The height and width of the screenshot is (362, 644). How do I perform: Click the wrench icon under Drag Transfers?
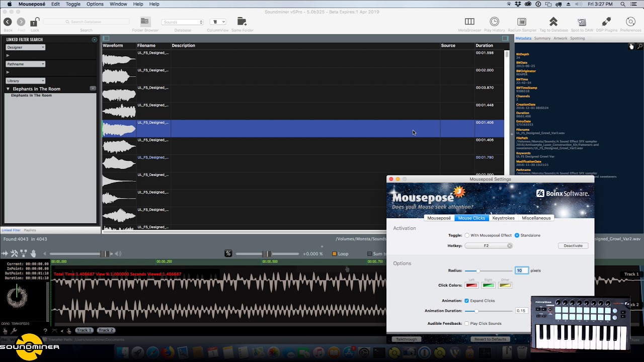[x=14, y=330]
